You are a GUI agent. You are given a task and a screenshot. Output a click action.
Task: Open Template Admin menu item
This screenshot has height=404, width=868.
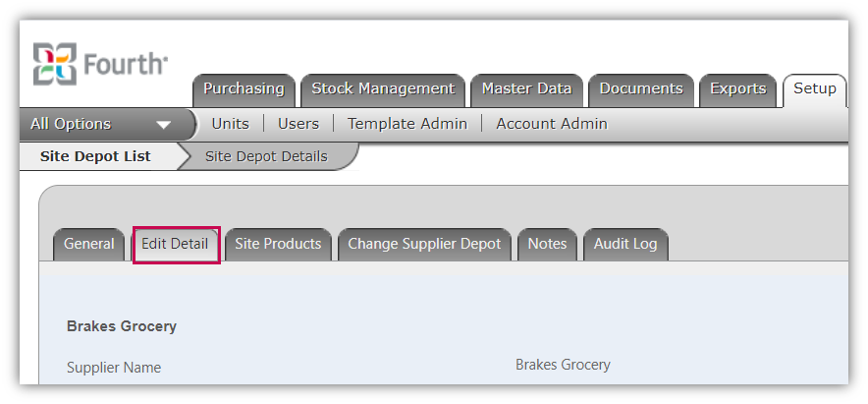(407, 124)
